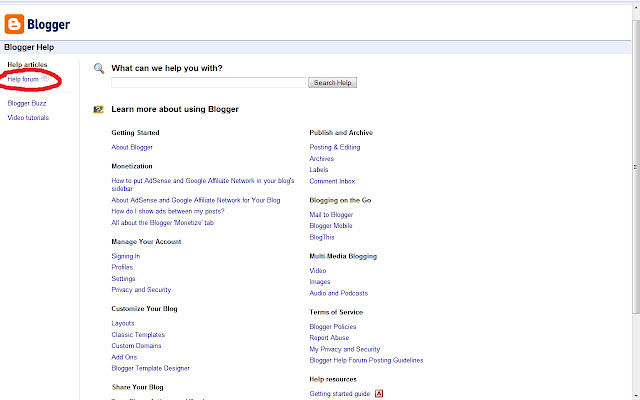Click the Search Help button
The height and width of the screenshot is (400, 640).
point(332,82)
